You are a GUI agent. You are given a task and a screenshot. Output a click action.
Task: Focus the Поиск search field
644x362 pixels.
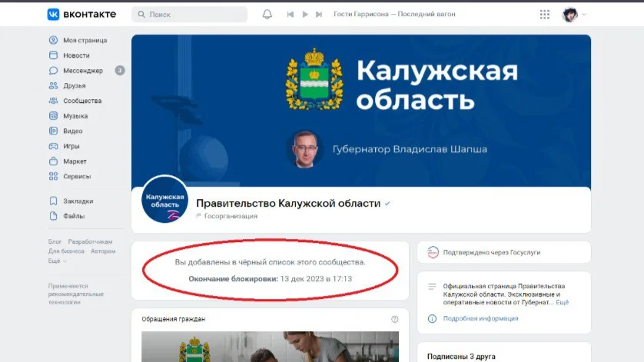189,15
